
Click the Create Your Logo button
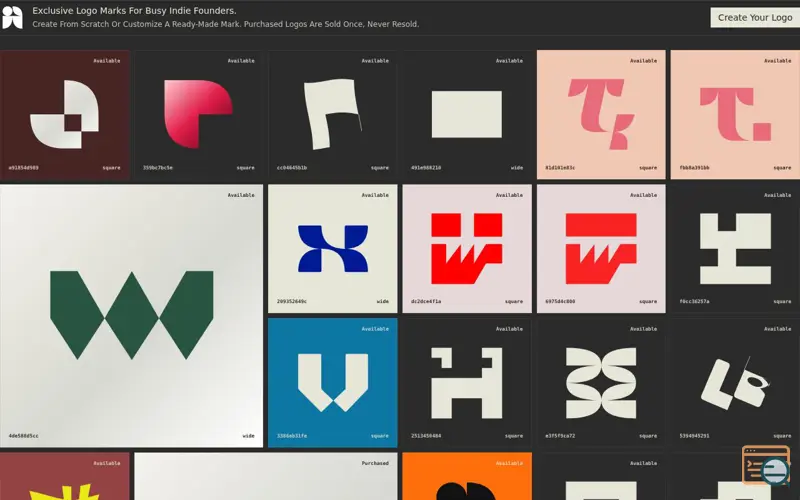point(755,17)
